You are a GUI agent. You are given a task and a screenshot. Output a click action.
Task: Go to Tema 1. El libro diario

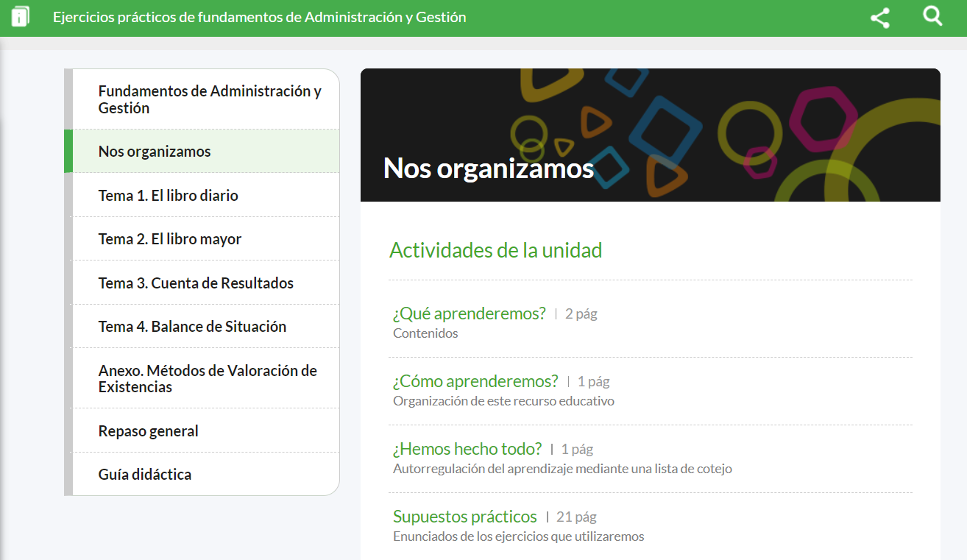coord(205,195)
